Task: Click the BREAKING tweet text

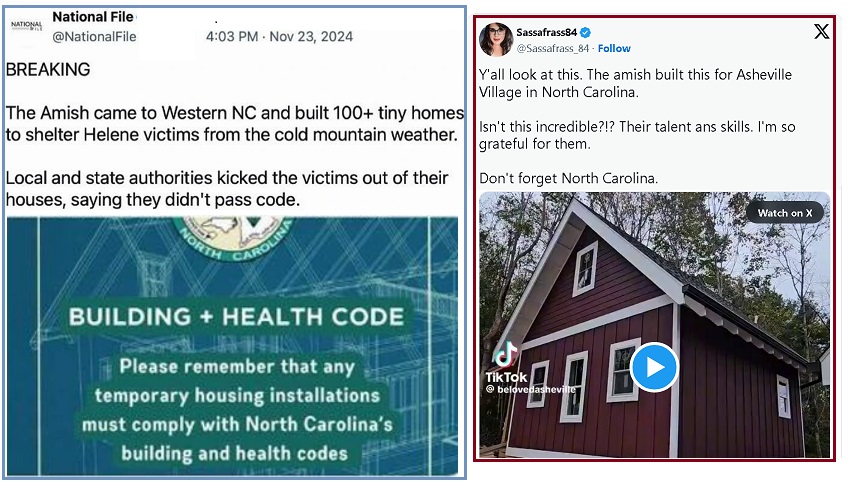Action: coord(48,69)
